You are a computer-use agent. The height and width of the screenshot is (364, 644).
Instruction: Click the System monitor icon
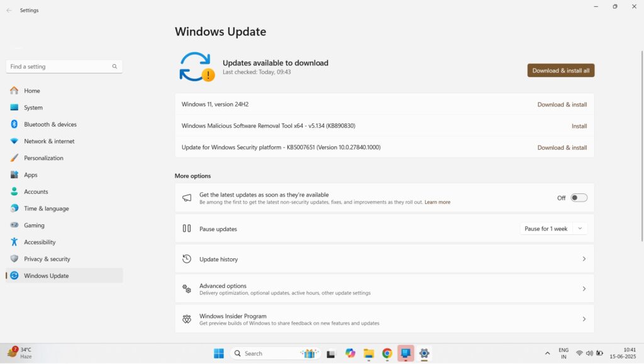(14, 107)
